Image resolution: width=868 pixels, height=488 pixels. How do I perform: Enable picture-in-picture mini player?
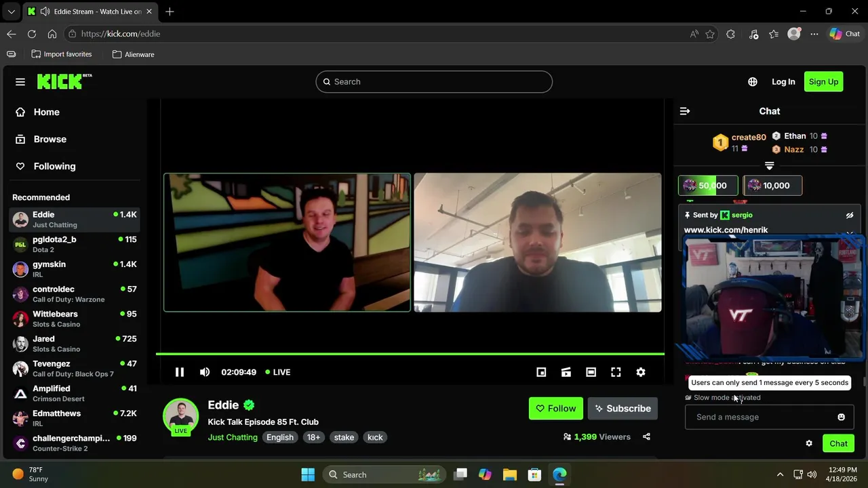[x=541, y=372]
